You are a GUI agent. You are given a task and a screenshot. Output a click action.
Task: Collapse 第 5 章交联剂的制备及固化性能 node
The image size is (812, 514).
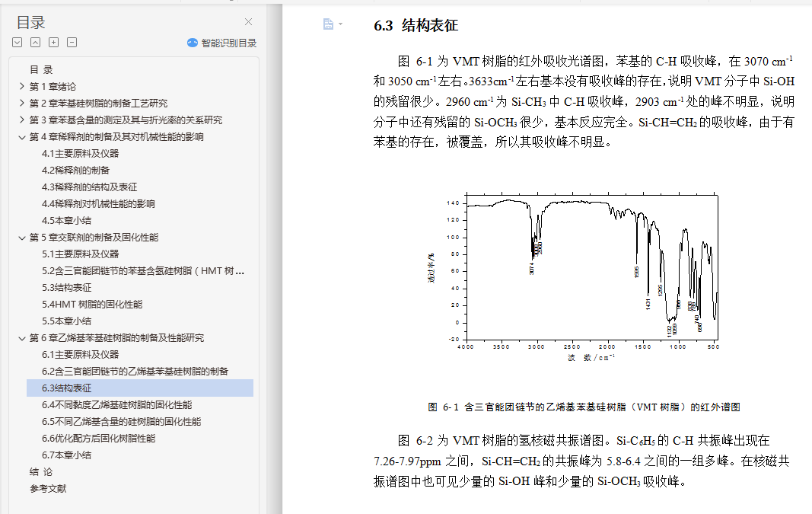point(22,238)
